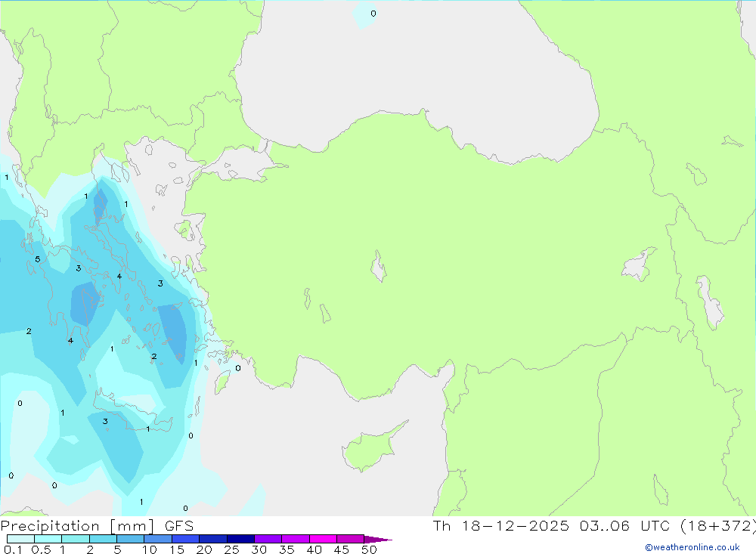This screenshot has height=554, width=756.
Task: Click the '45' legend scale label
Action: [342, 549]
